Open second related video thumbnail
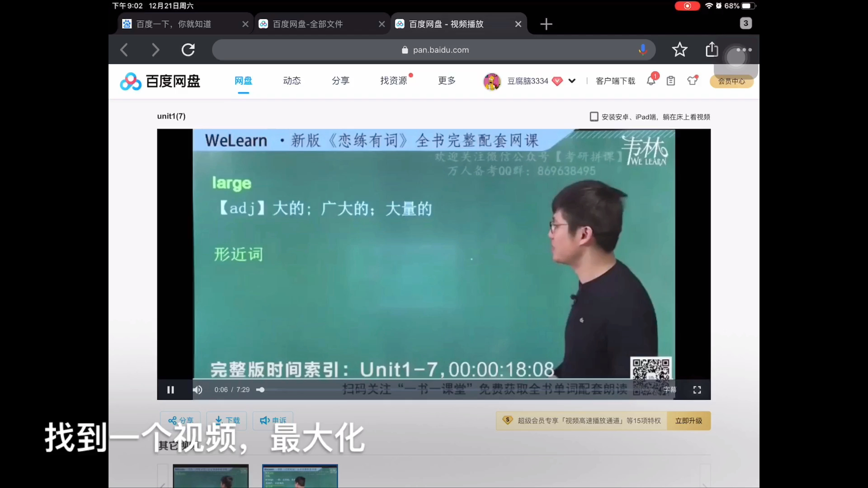The height and width of the screenshot is (488, 868). click(300, 476)
